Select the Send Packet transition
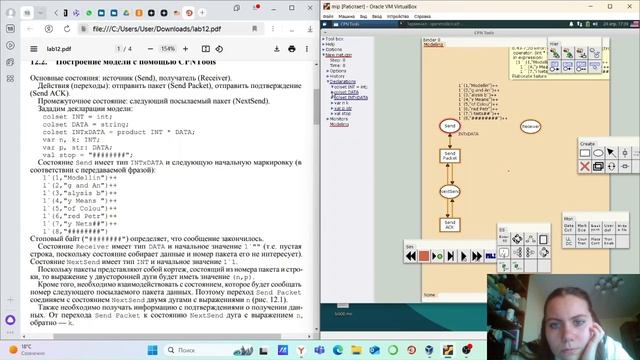The image size is (640, 360). pos(450,156)
